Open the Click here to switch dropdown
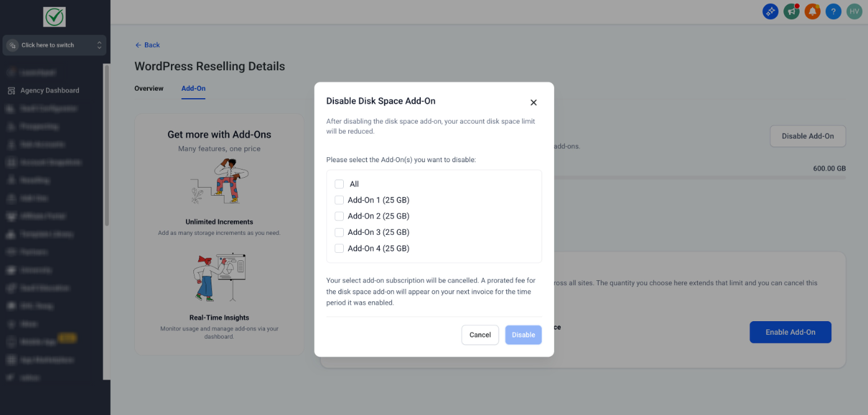Viewport: 868px width, 415px height. pyautogui.click(x=55, y=45)
